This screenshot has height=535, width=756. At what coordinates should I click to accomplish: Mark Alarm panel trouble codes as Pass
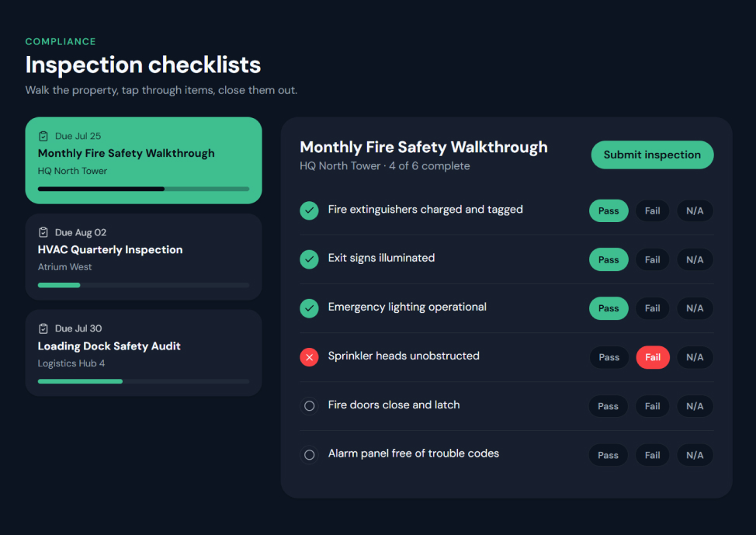pyautogui.click(x=608, y=455)
